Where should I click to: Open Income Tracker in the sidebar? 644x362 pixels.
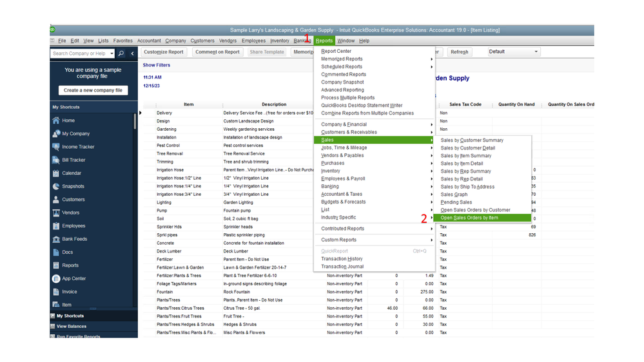[78, 146]
